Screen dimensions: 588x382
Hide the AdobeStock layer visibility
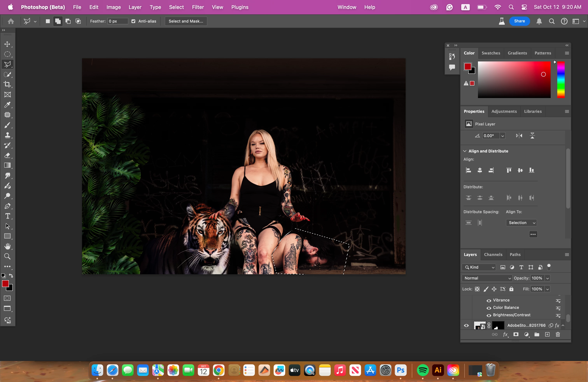[x=466, y=326]
